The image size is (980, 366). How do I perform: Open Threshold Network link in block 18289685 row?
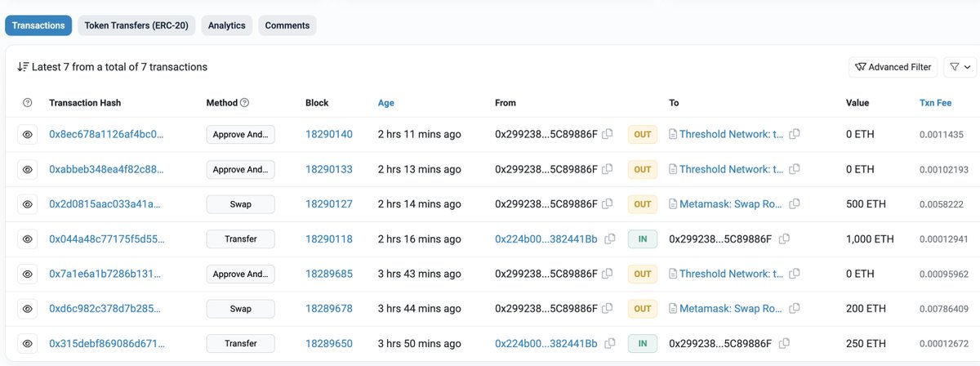point(731,274)
